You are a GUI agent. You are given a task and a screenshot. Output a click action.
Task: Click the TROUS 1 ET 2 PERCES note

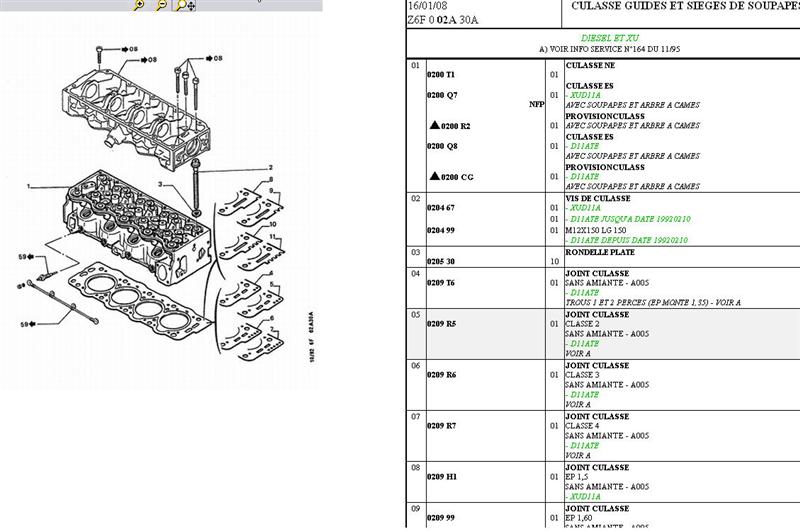click(653, 302)
